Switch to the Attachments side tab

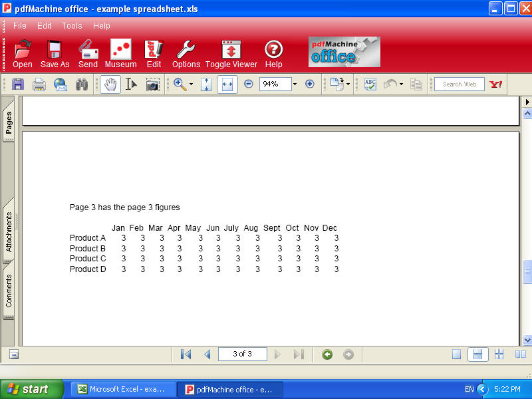click(x=9, y=232)
